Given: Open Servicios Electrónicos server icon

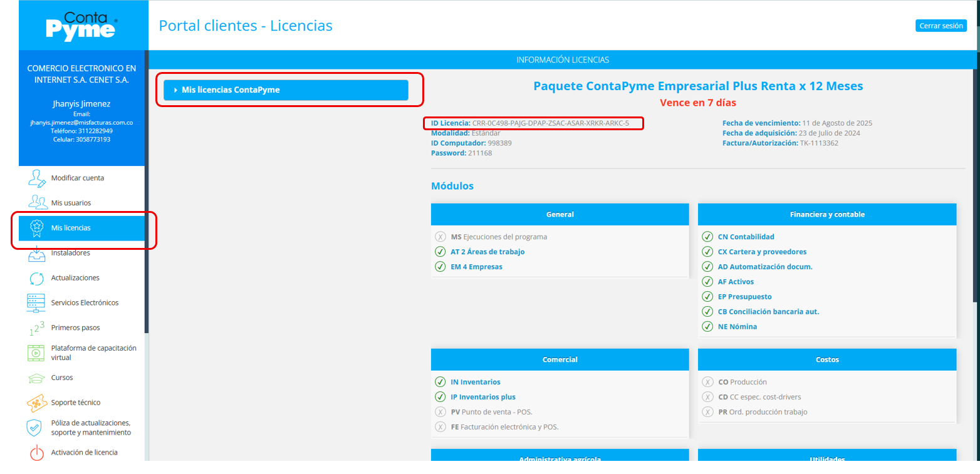Looking at the screenshot, I should (36, 303).
